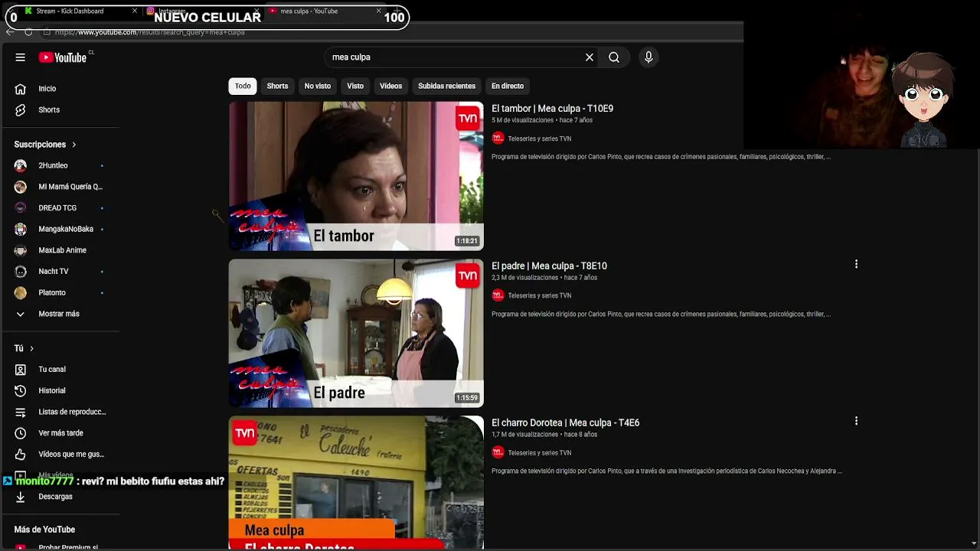Open El charro Dorotea | Mea culpa - T4E6 title
Image resolution: width=980 pixels, height=551 pixels.
point(565,422)
